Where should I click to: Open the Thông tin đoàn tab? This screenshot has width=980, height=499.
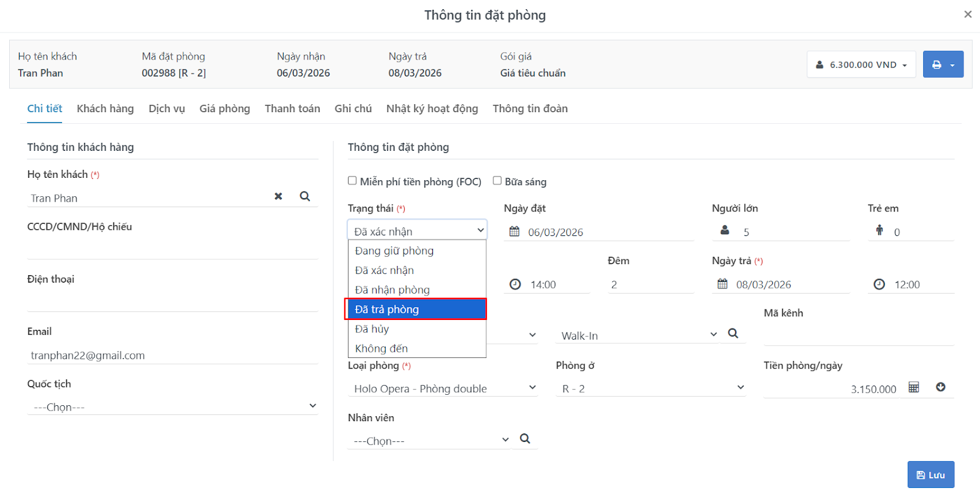click(530, 109)
